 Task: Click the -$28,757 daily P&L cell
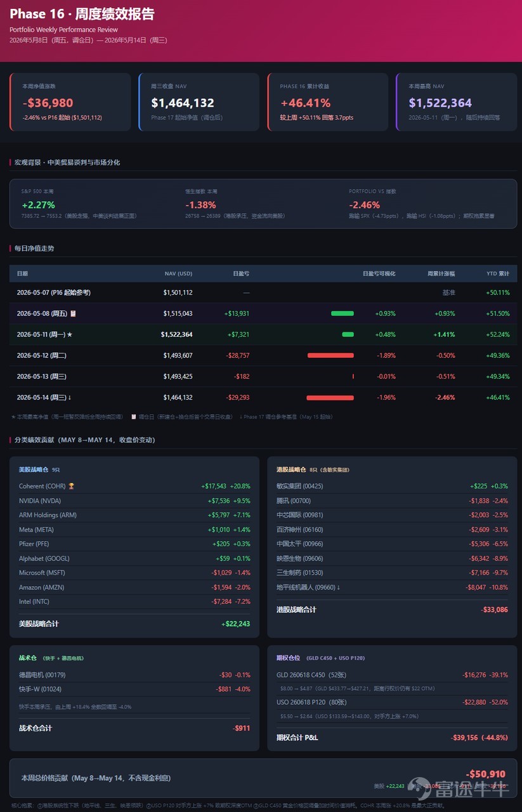(238, 355)
